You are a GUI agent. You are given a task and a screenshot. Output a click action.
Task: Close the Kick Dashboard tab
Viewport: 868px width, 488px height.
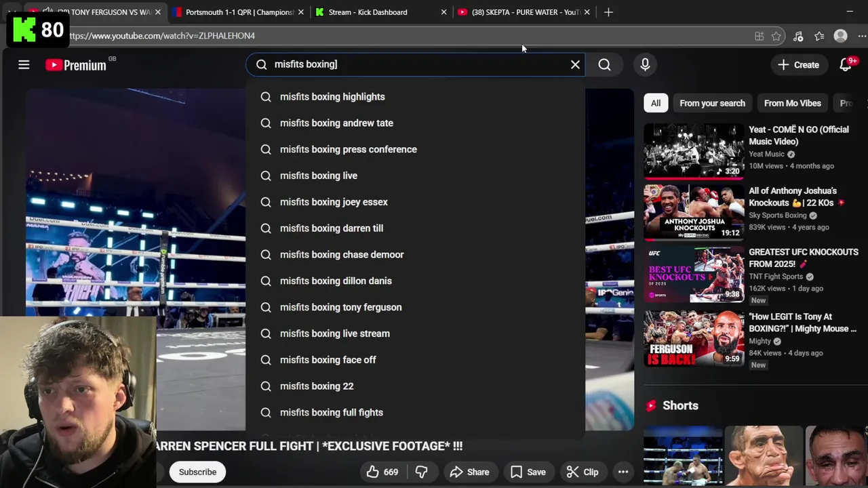(x=444, y=12)
